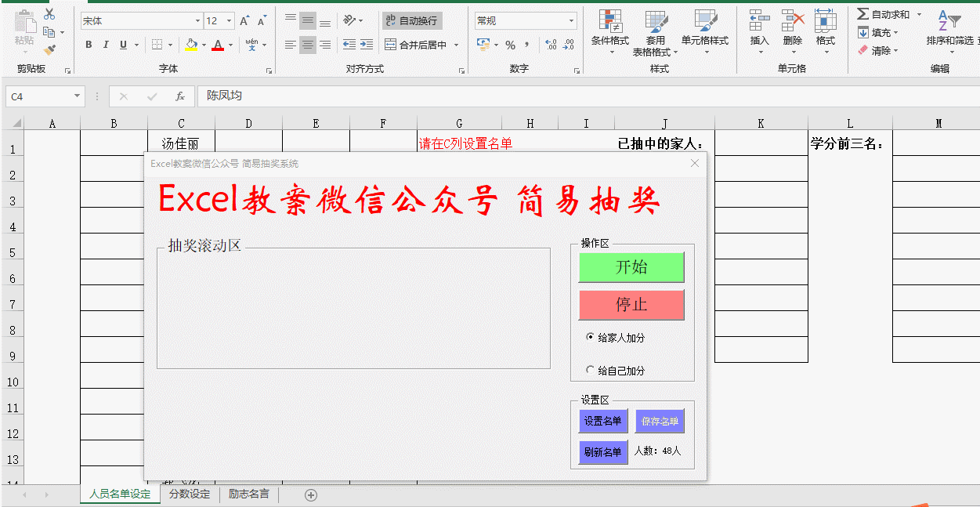
Task: Toggle 自动换行 wrap text
Action: coord(412,20)
